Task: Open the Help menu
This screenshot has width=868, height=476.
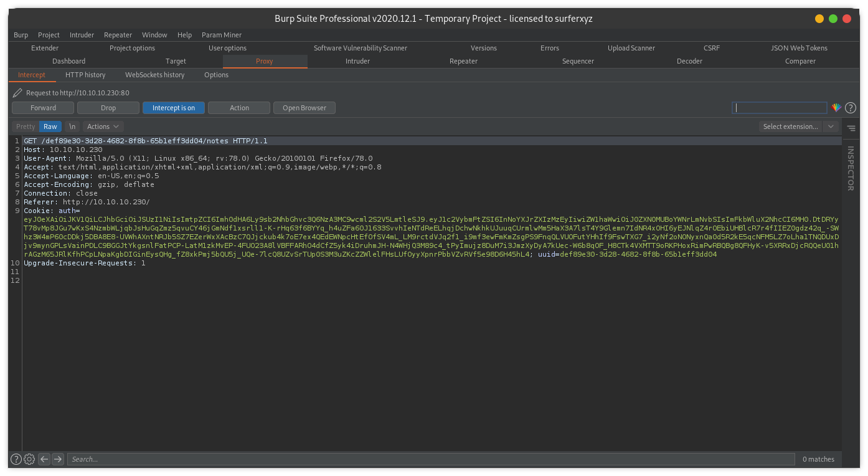Action: coord(184,35)
